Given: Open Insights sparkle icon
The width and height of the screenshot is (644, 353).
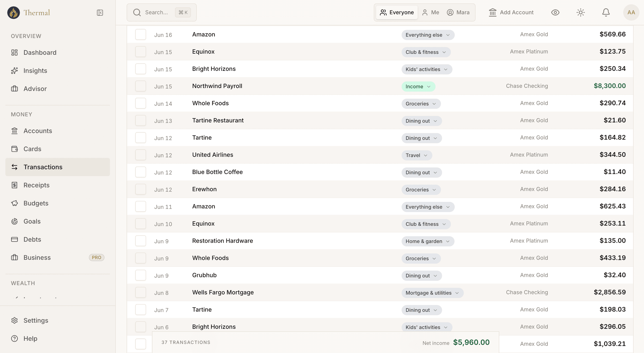Looking at the screenshot, I should tap(14, 71).
